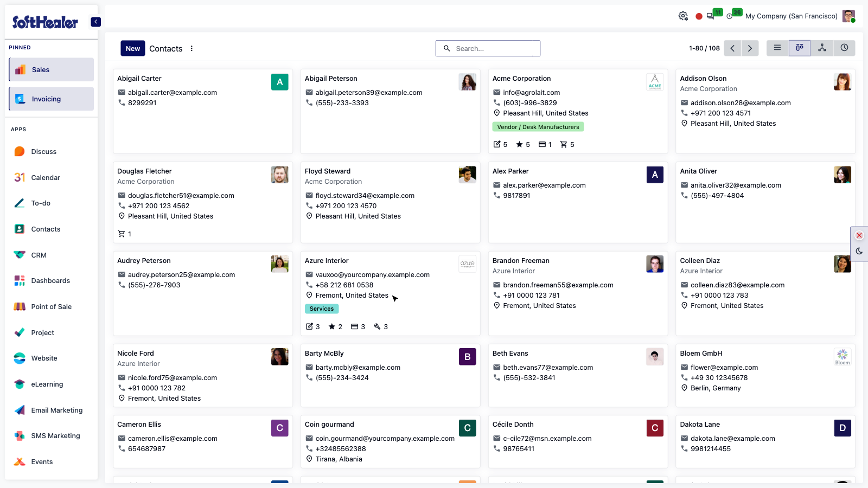The image size is (868, 488).
Task: Click the Services tag on Azure Interior
Action: [322, 309]
